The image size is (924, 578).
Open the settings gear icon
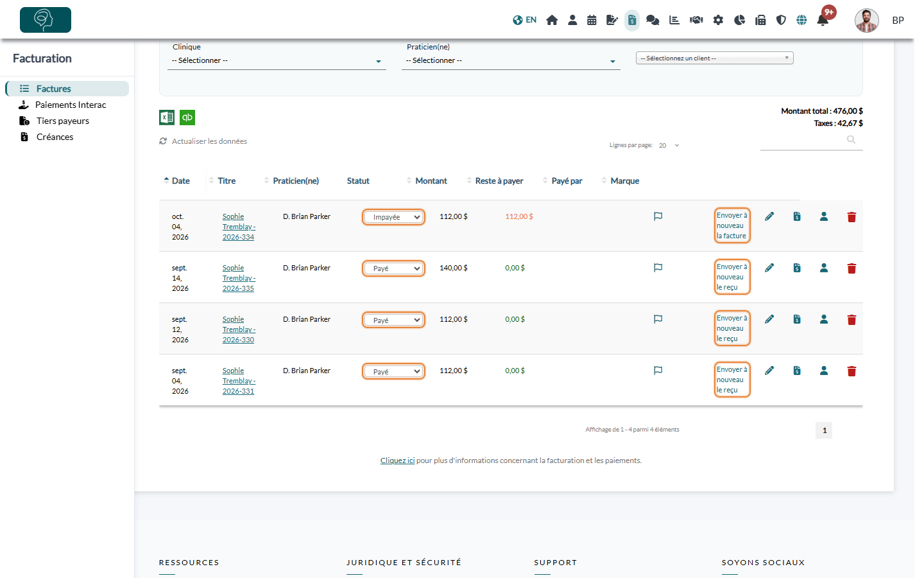[x=718, y=20]
